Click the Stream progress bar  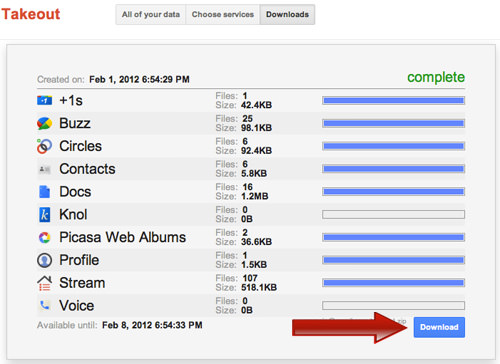393,283
